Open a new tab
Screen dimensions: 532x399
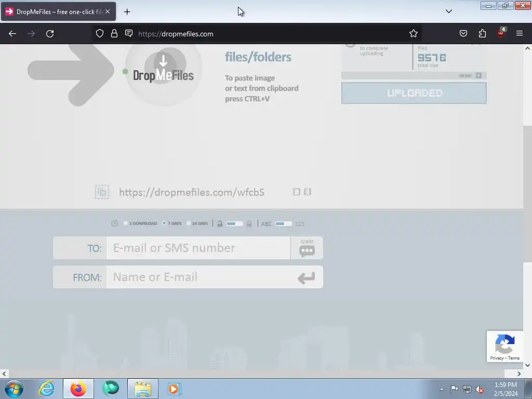tap(127, 12)
